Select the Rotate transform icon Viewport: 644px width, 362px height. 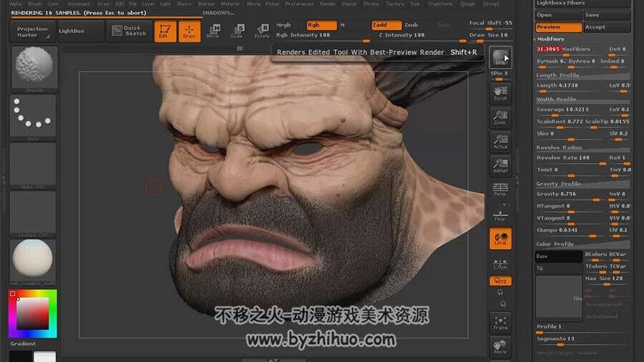262,31
